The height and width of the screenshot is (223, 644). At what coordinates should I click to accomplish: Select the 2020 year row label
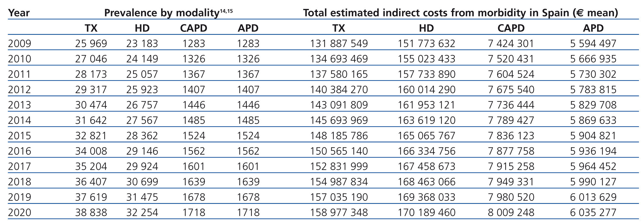click(x=20, y=213)
